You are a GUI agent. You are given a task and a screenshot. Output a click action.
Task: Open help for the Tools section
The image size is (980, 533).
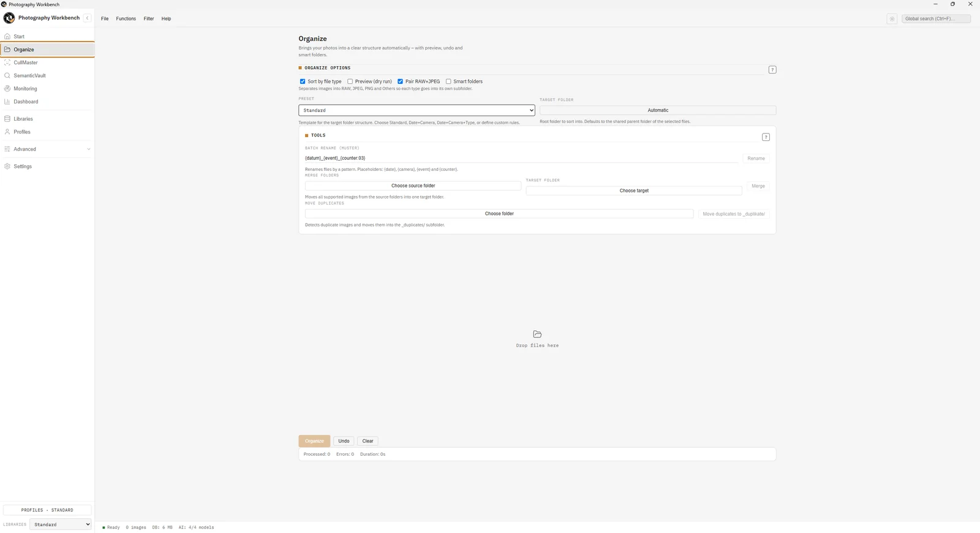point(766,137)
